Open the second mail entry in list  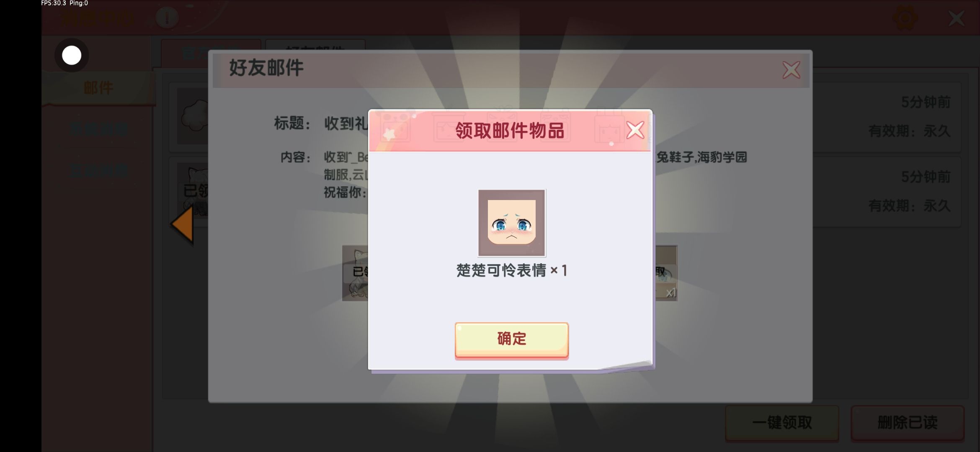coord(888,192)
